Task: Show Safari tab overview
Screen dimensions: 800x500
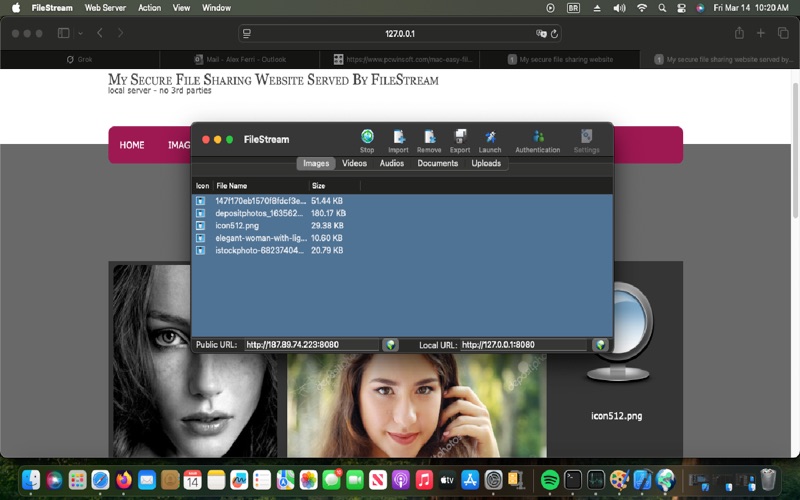Action: (x=783, y=33)
